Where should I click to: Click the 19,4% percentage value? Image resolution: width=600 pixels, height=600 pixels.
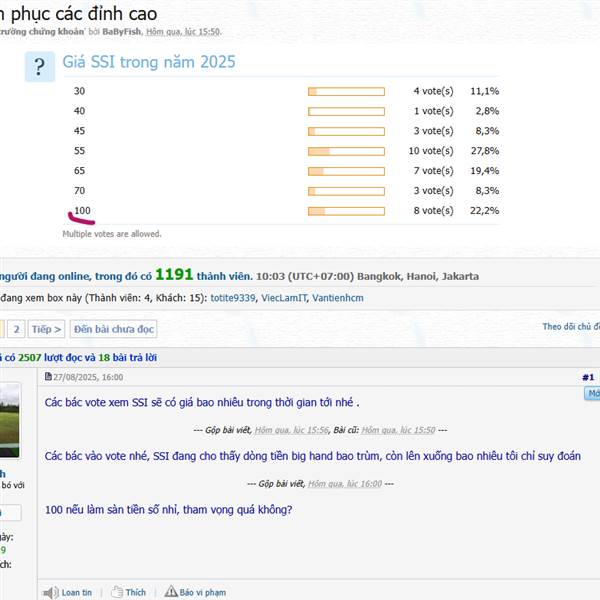(x=485, y=171)
